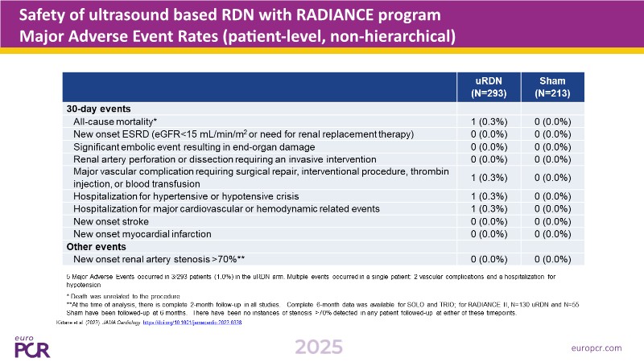Screen dimensions: 644x362
Task: Select the Significant embolic event row
Action: coord(206,146)
